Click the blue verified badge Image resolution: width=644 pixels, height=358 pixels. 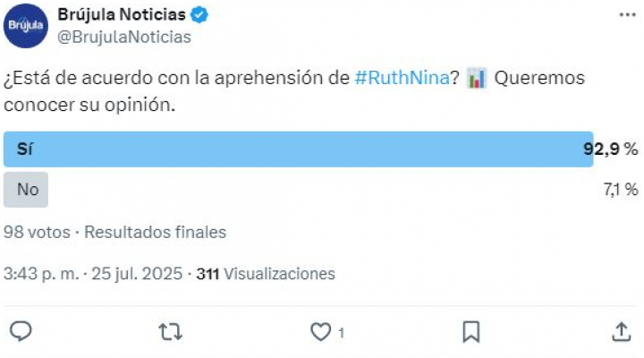199,15
